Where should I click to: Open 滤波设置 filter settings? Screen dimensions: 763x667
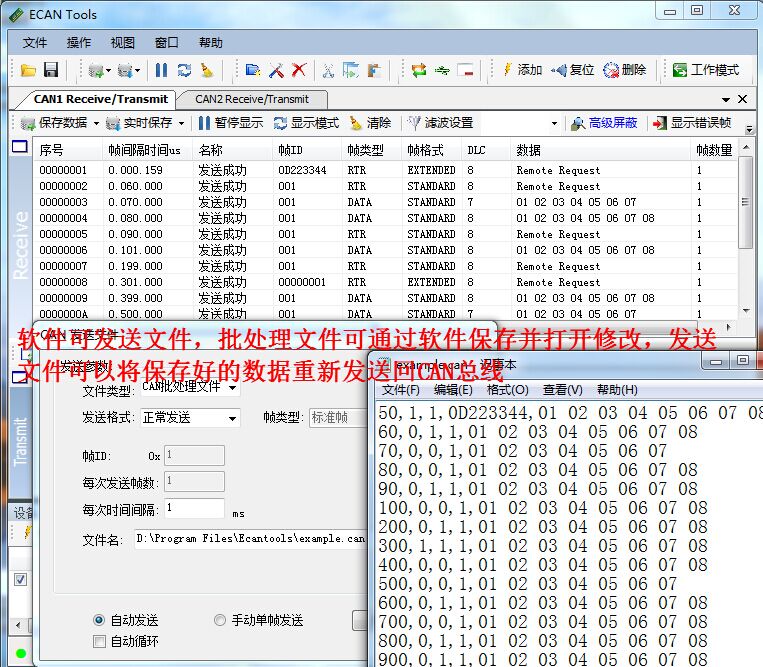(440, 123)
